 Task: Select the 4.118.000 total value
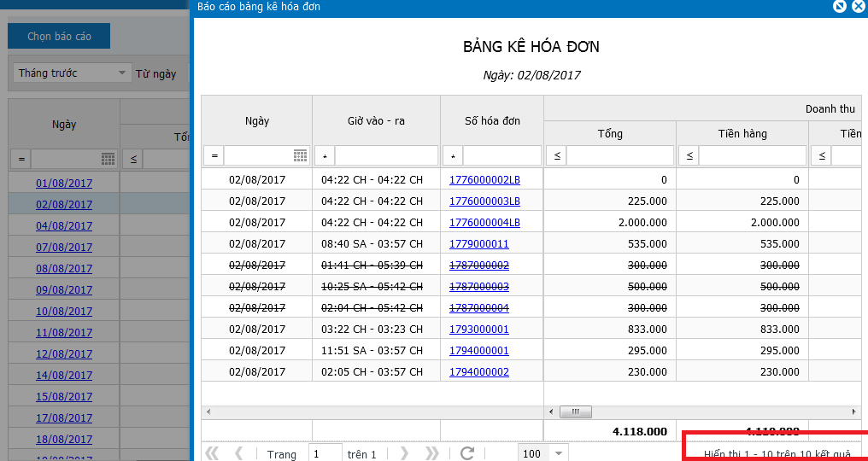(640, 432)
